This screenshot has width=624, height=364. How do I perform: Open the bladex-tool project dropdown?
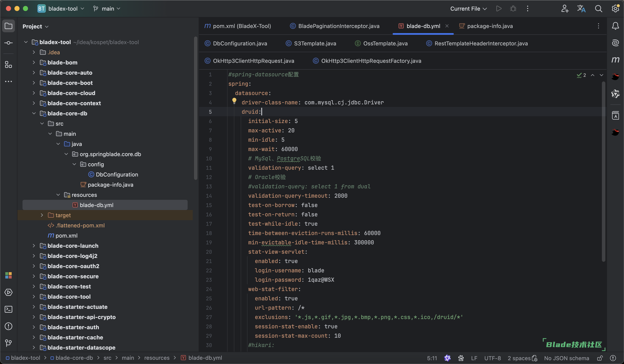point(61,9)
